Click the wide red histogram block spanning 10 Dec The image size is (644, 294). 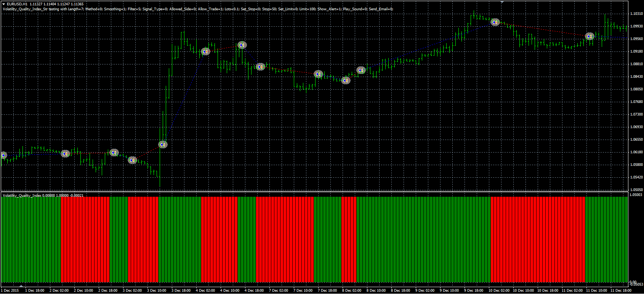(538, 239)
